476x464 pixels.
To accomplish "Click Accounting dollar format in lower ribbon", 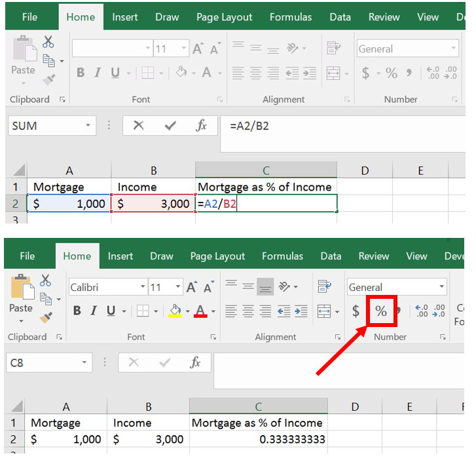I will (x=356, y=311).
